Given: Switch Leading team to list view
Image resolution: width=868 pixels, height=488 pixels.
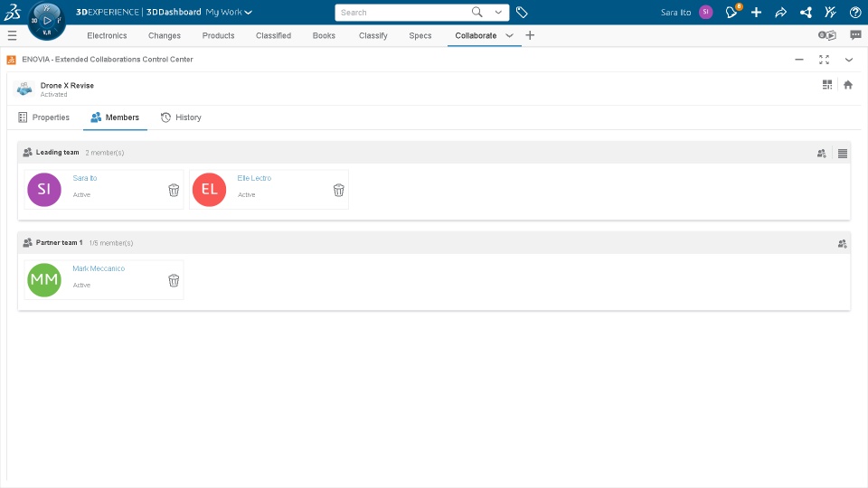Looking at the screenshot, I should pos(843,154).
